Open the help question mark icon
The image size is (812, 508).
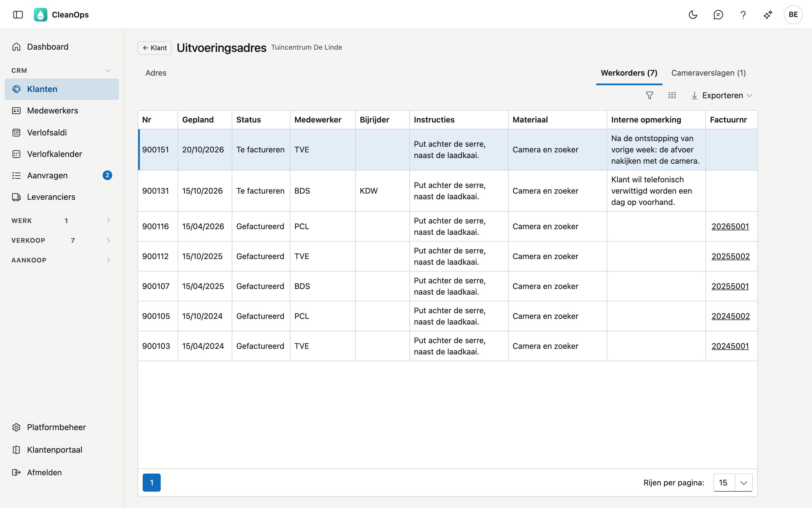tap(743, 14)
